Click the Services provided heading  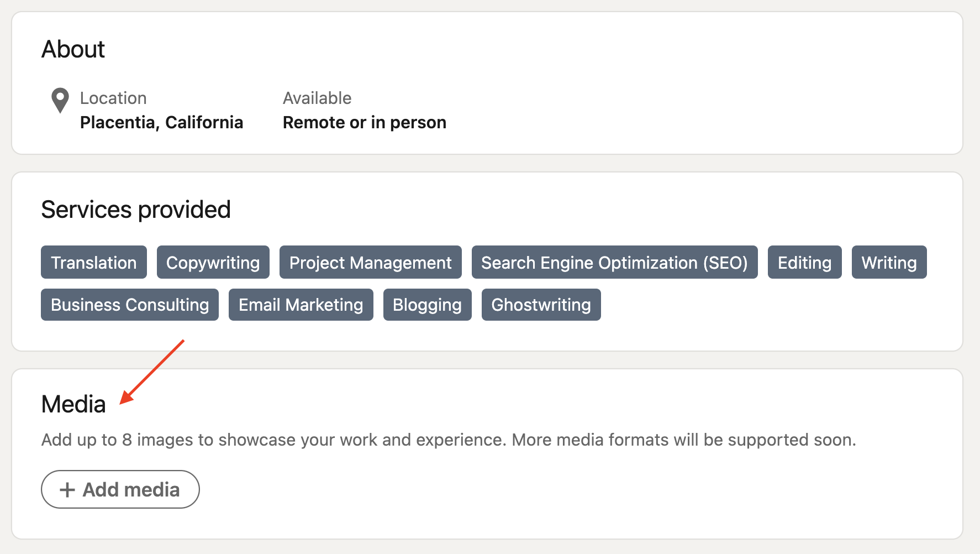[x=136, y=210]
